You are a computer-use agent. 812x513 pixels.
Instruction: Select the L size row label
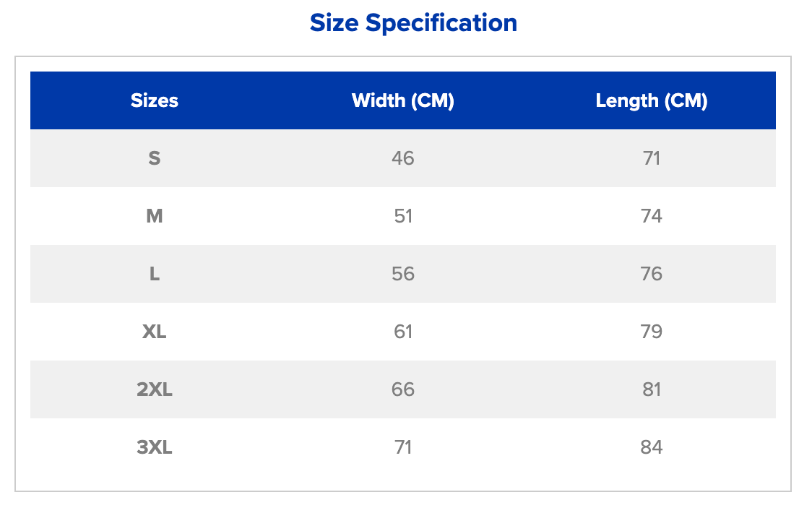point(155,274)
